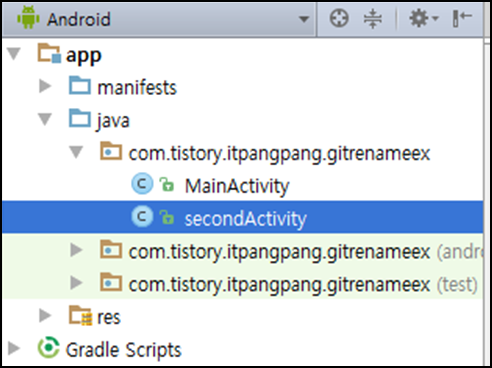The height and width of the screenshot is (368, 492).
Task: Expand the androidTest package
Action: tap(76, 250)
